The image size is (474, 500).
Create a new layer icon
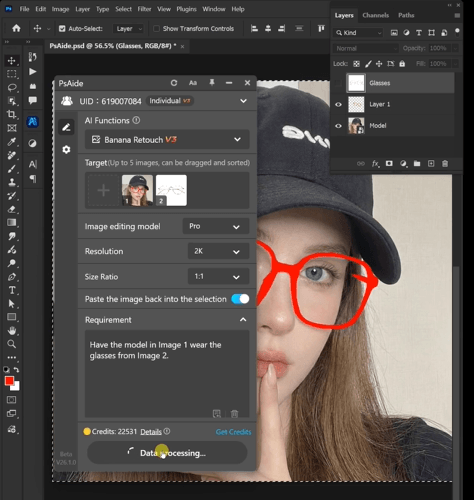pyautogui.click(x=431, y=164)
